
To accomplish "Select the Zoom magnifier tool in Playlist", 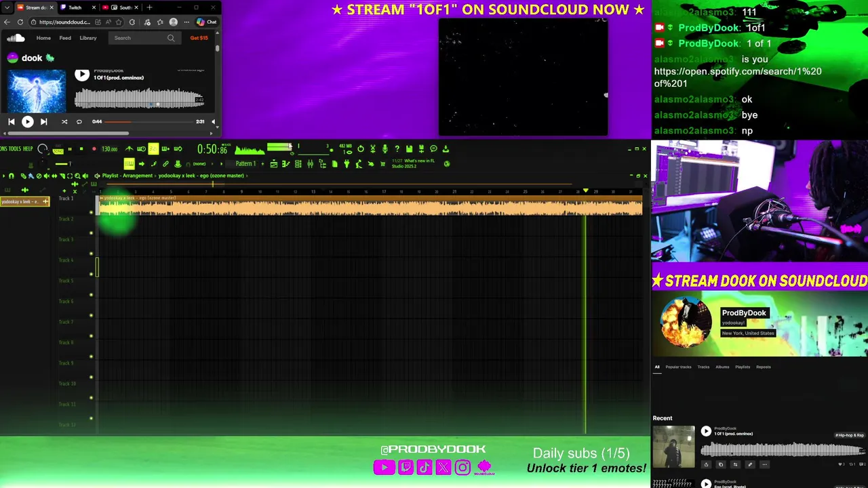I will pyautogui.click(x=77, y=176).
